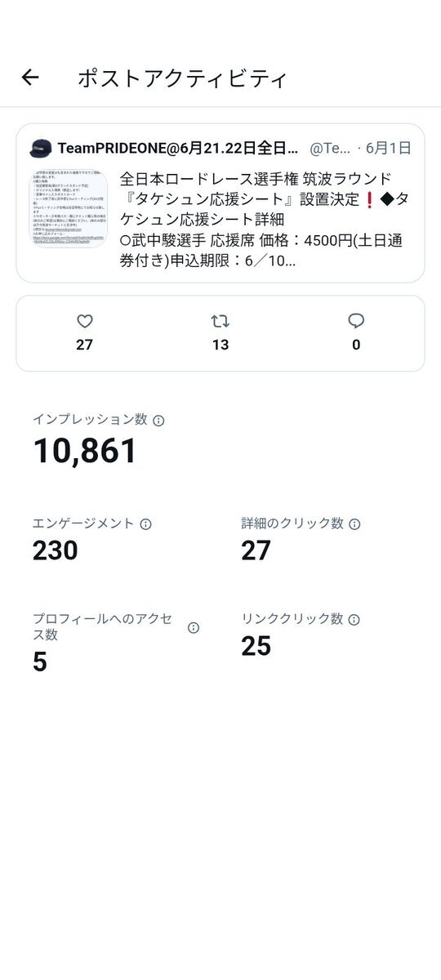Click the 6月1日 post date
This screenshot has width=441, height=980.
(389, 148)
